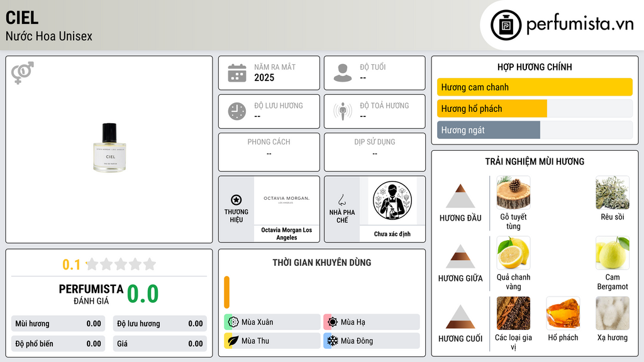Click the CIEL title heading
The image size is (644, 362).
(x=22, y=18)
